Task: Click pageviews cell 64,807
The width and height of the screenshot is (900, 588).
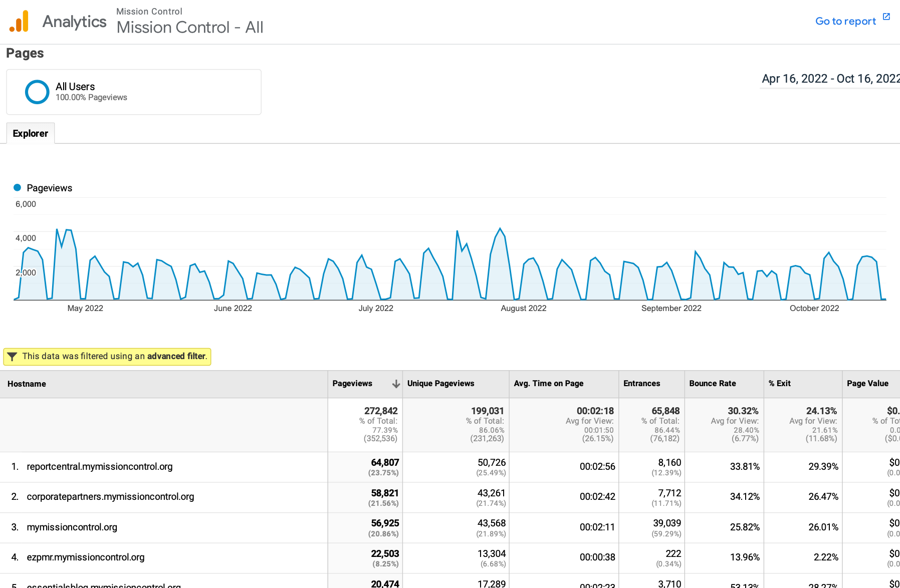Action: 385,462
